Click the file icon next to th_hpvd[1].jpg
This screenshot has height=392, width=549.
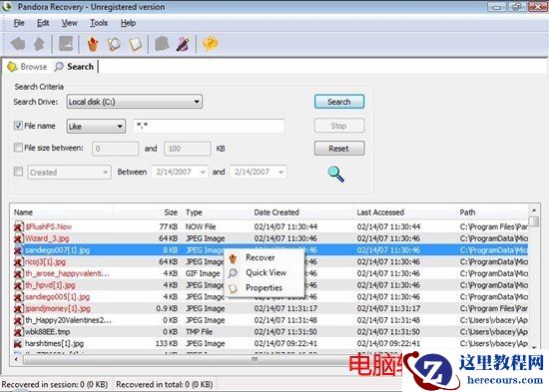(x=18, y=285)
